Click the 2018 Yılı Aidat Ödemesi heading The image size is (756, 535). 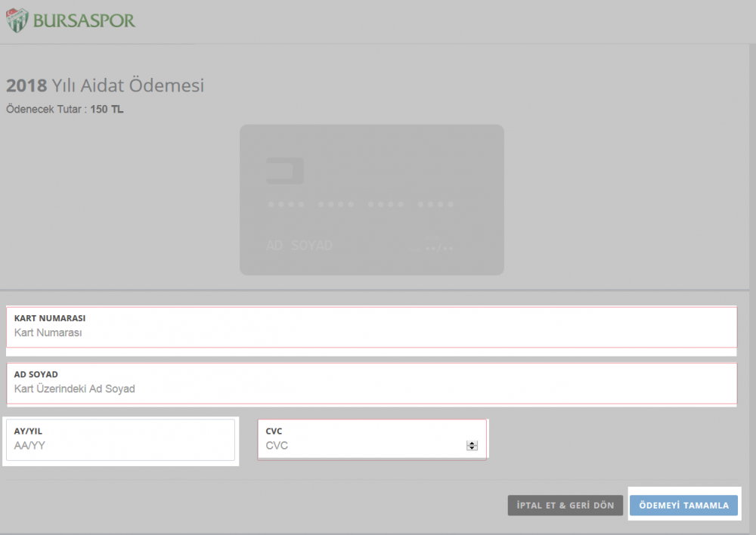point(105,85)
